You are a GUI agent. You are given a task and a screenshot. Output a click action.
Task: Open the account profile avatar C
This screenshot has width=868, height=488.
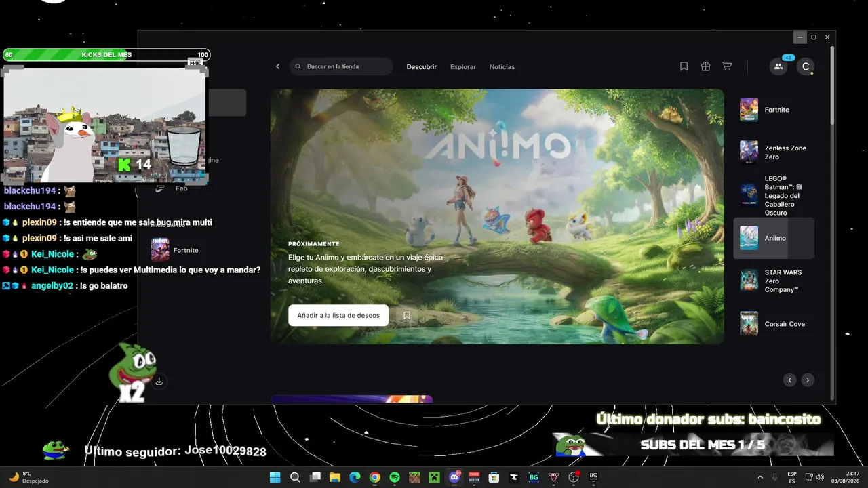pyautogui.click(x=806, y=66)
